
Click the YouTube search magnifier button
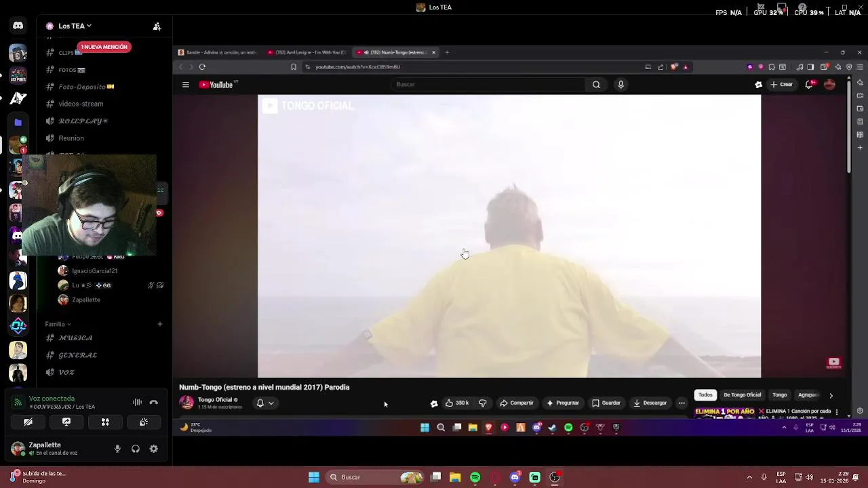[596, 85]
